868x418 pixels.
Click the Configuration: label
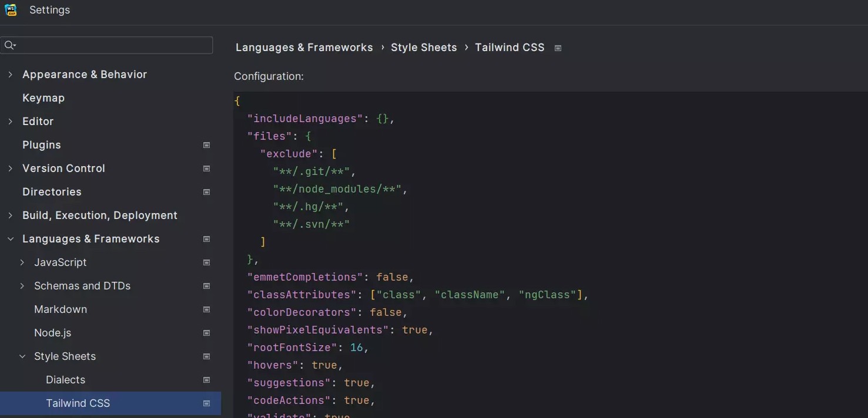269,76
